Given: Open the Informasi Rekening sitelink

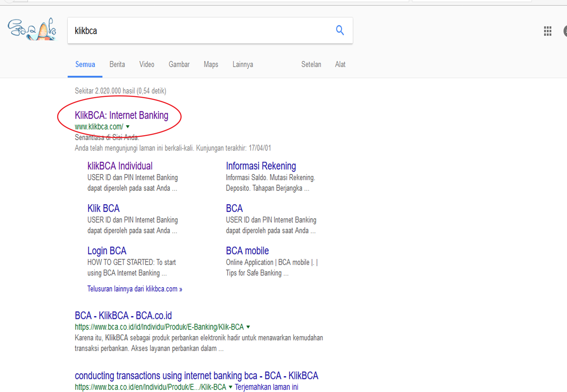Looking at the screenshot, I should point(261,166).
